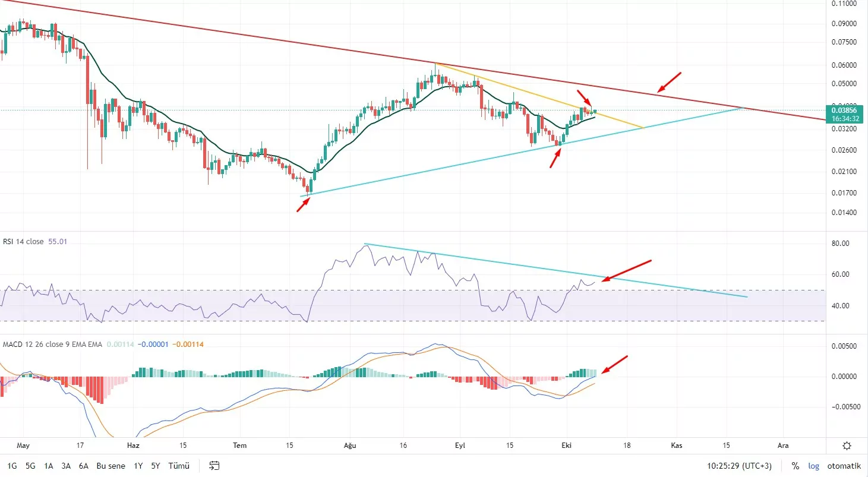Click the RSI value 55.01
868x477 pixels.
tap(57, 242)
